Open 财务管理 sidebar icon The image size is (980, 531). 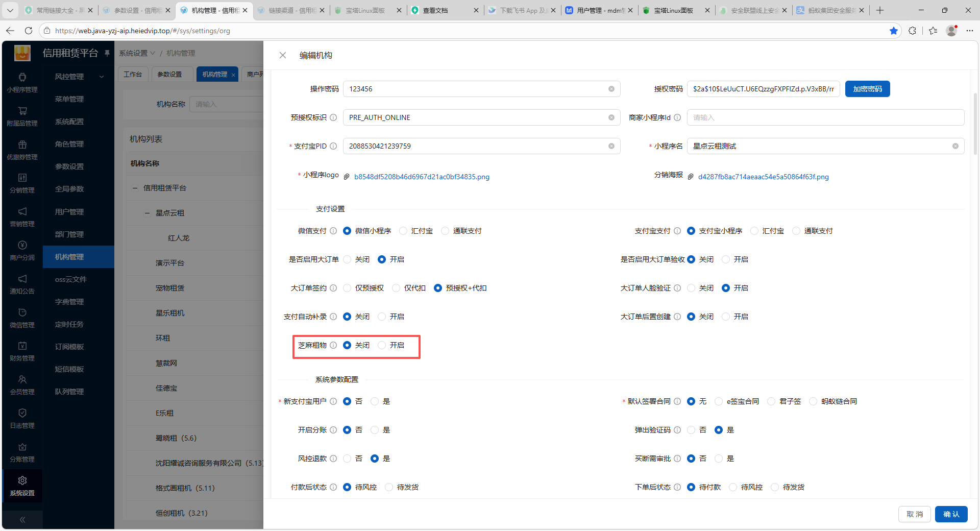22,352
